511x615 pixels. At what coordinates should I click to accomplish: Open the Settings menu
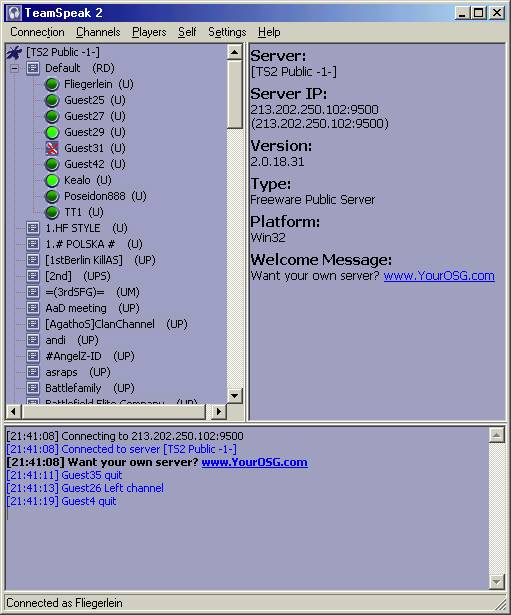point(227,32)
